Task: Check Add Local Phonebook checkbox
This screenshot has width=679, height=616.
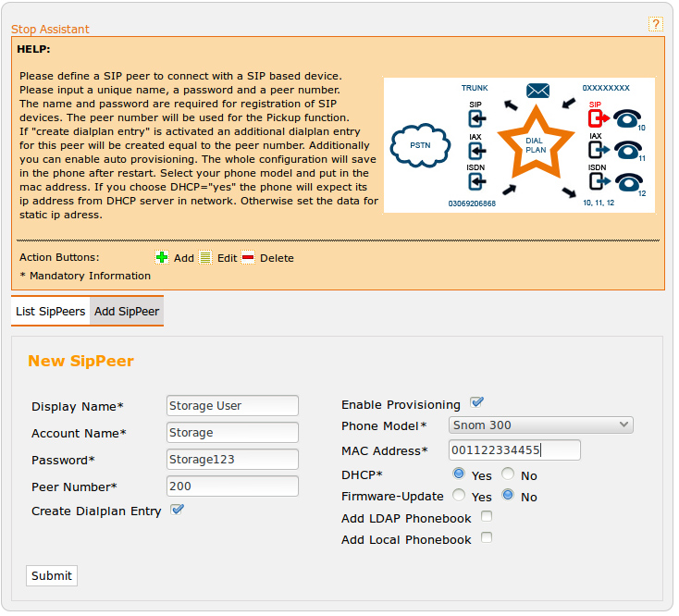Action: [x=487, y=537]
